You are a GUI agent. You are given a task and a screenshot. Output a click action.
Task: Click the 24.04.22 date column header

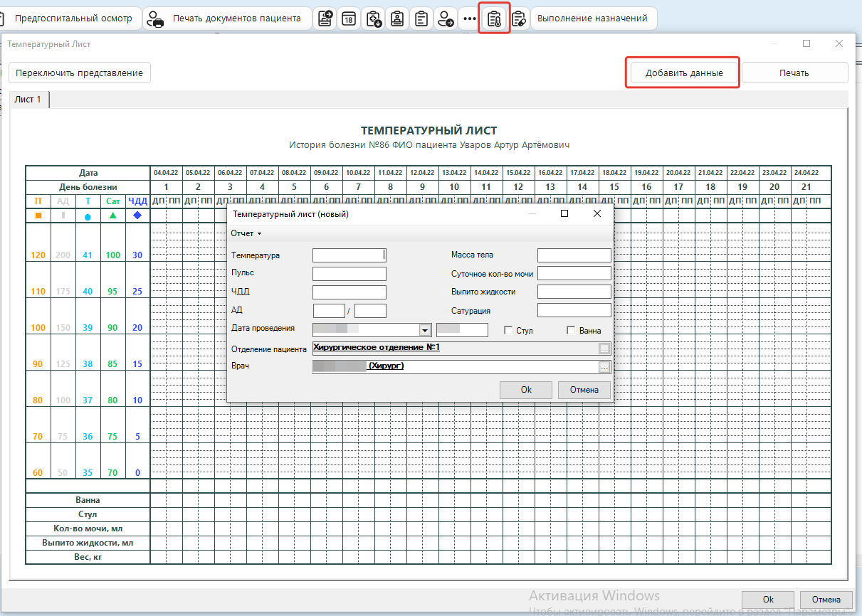pos(806,173)
